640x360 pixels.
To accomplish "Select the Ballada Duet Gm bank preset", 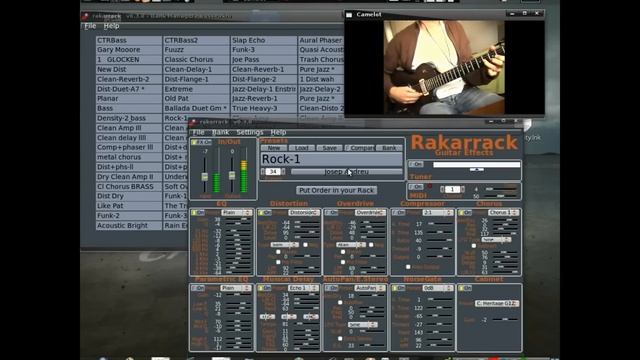I will [196, 109].
